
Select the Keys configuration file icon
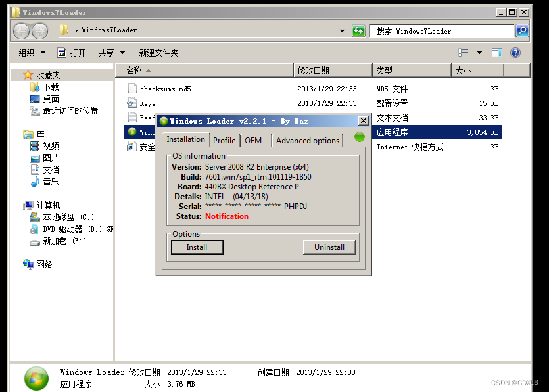(131, 103)
